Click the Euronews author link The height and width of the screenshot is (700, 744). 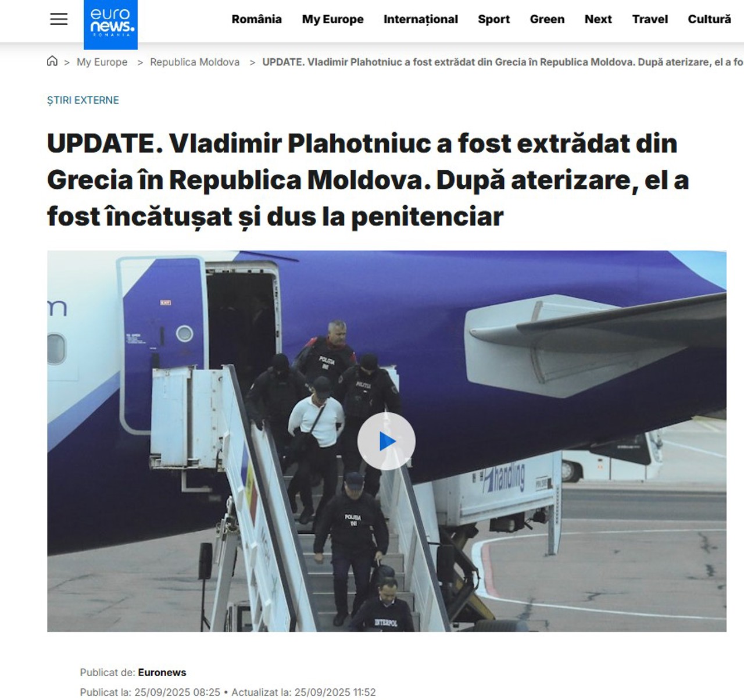162,673
